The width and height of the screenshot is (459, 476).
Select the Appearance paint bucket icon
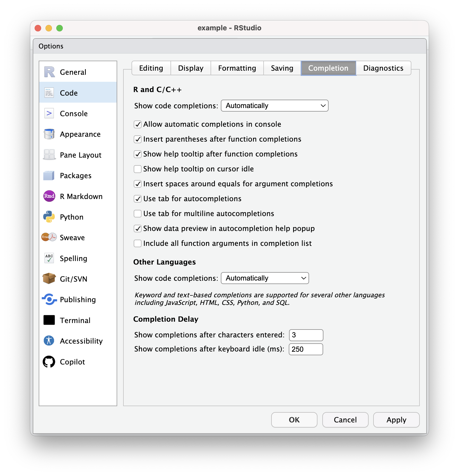tap(49, 134)
